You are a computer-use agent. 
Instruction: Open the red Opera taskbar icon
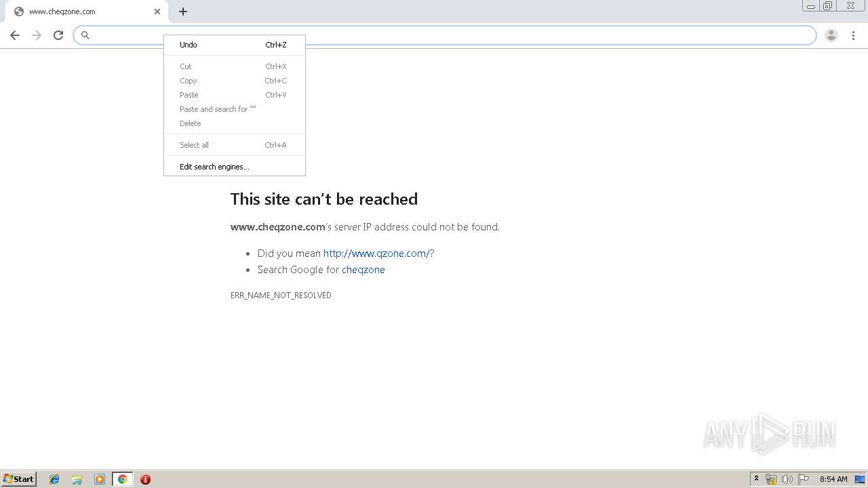point(145,479)
